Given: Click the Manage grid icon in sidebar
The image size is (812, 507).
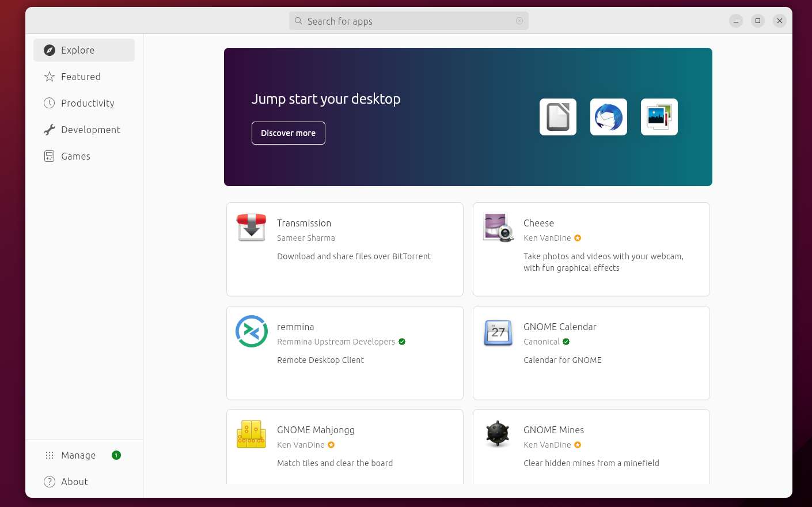Looking at the screenshot, I should [50, 455].
